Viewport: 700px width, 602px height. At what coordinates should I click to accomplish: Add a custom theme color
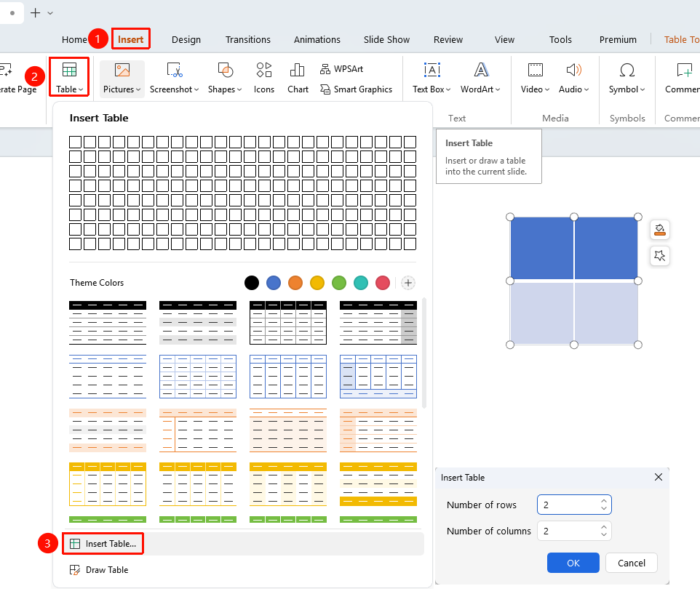pyautogui.click(x=407, y=283)
